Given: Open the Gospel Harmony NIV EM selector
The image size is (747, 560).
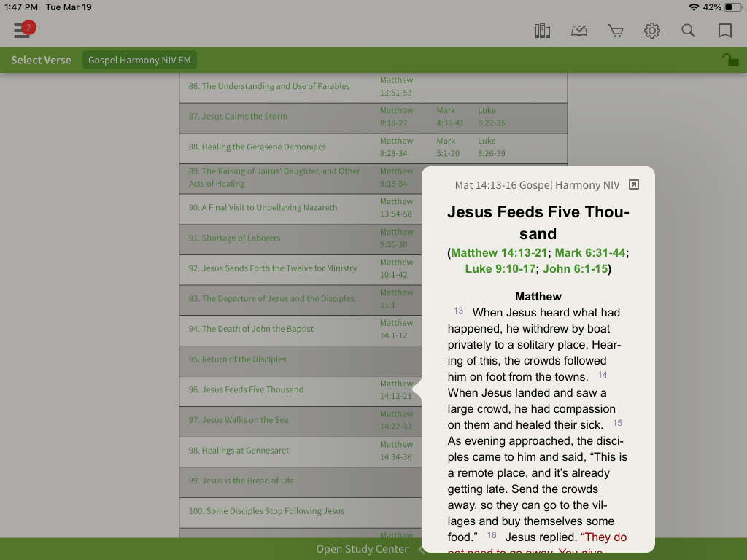Looking at the screenshot, I should point(139,60).
